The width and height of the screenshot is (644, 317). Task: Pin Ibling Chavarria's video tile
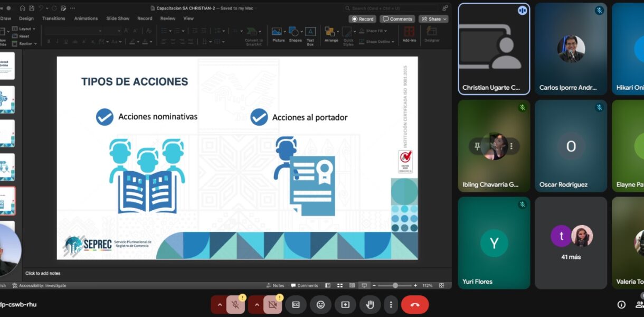477,146
